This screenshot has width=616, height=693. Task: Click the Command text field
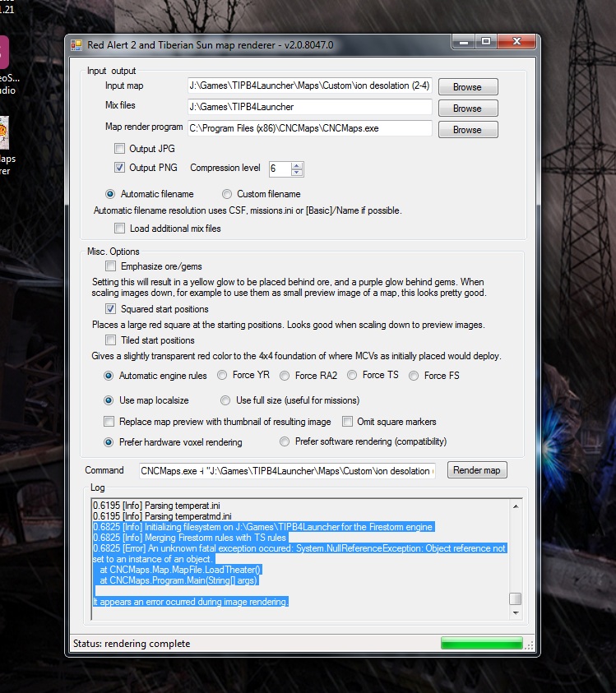pos(287,471)
